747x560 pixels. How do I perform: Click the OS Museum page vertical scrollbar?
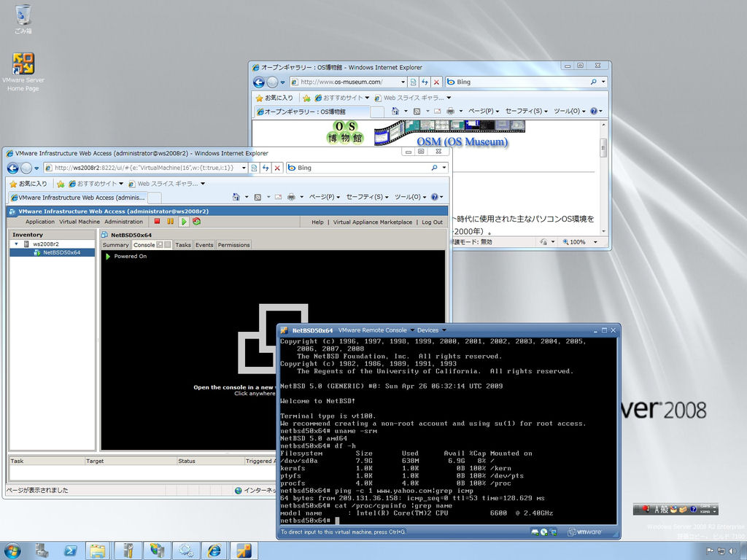click(603, 177)
